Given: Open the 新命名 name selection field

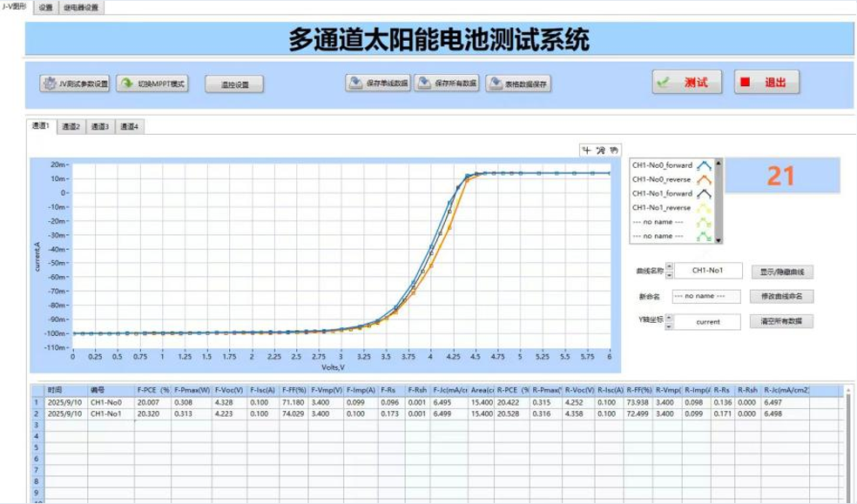Looking at the screenshot, I should coord(705,296).
